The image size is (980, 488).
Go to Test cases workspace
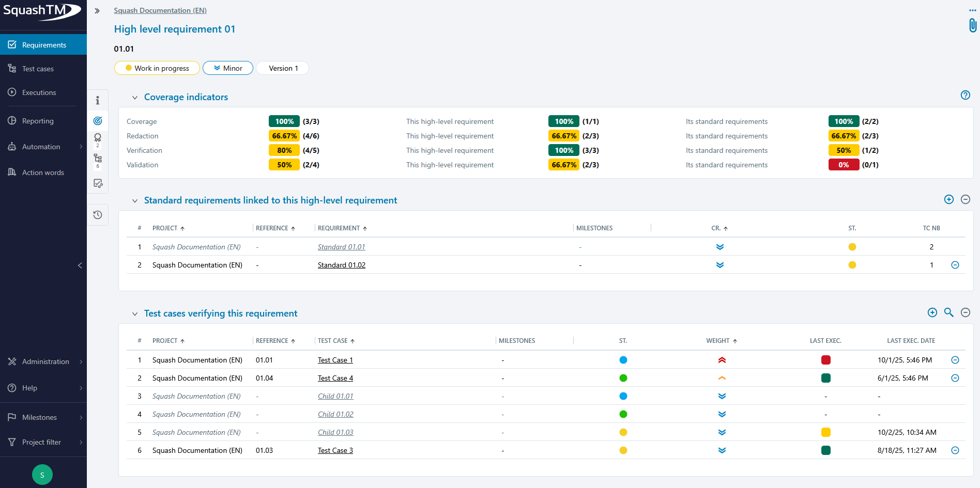tap(38, 69)
